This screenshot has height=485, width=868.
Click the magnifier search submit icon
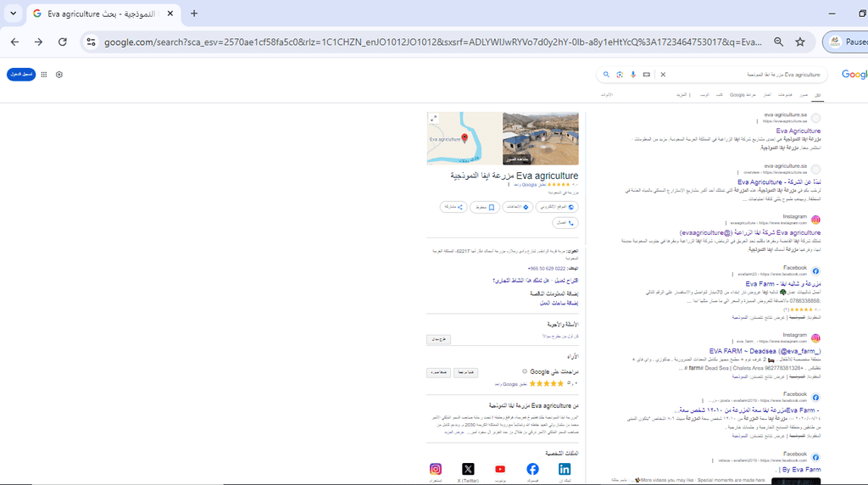pos(606,74)
